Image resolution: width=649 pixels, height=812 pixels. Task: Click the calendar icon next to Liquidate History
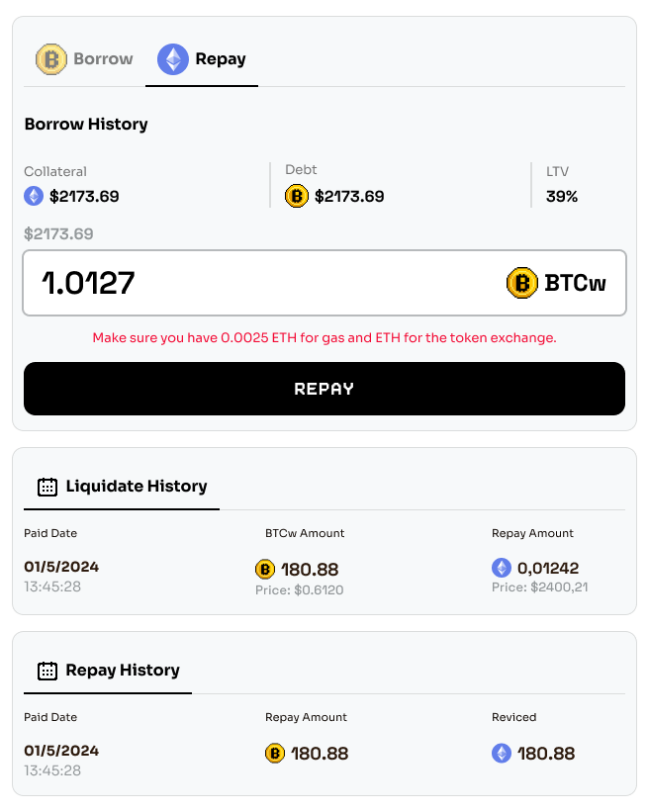click(47, 487)
